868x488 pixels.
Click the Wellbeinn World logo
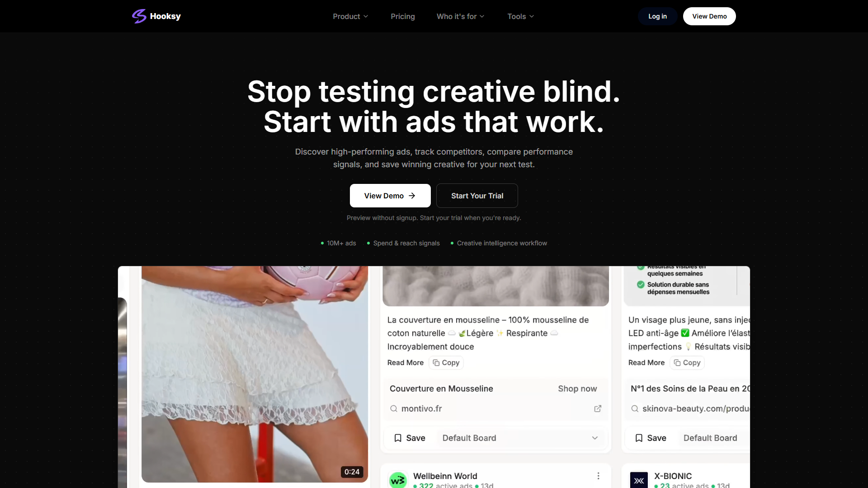(x=398, y=480)
